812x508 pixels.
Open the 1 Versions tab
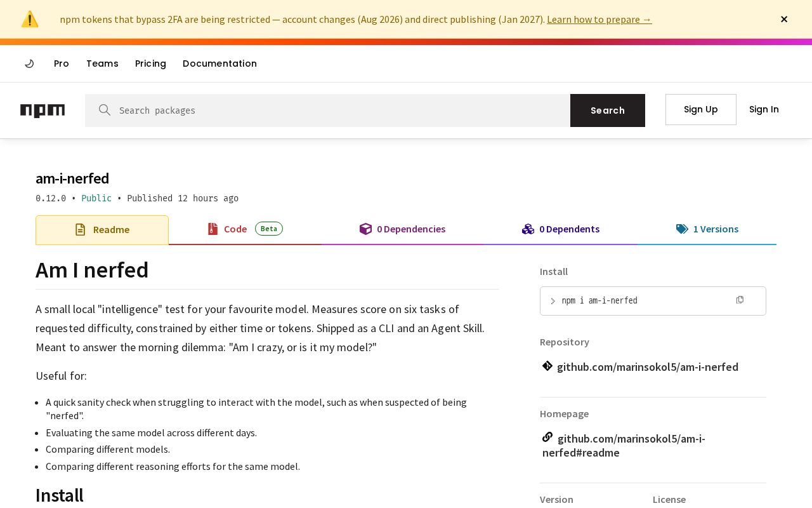click(x=707, y=229)
